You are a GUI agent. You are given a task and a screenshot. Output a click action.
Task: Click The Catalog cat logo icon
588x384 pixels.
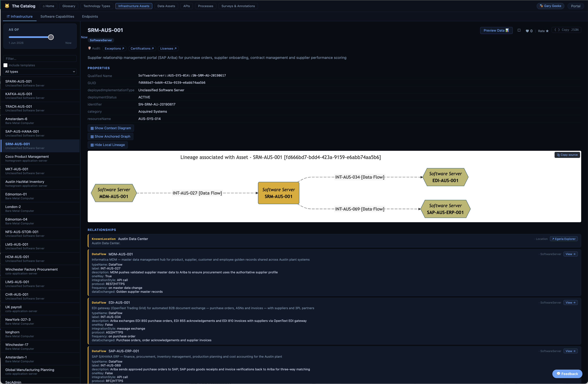tap(7, 6)
